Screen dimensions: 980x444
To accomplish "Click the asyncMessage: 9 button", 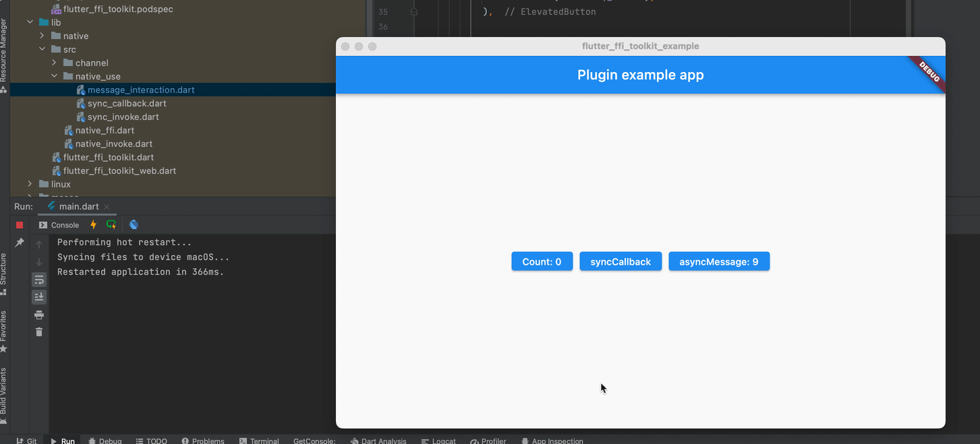I will (719, 261).
